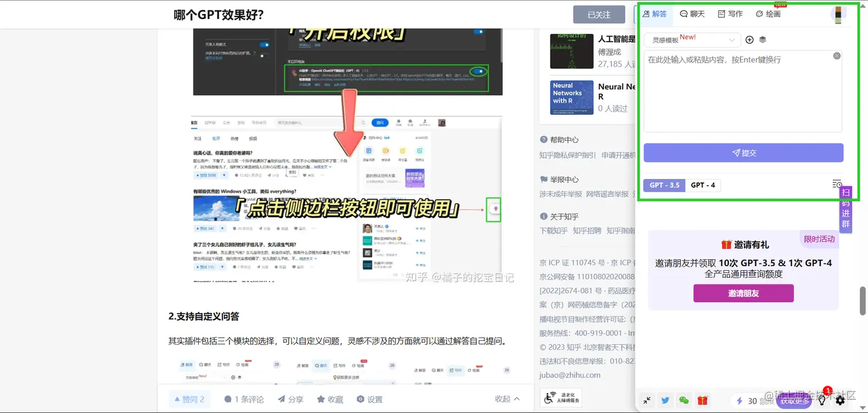868x413 pixels.
Task: Click the 举报中心 flag heading
Action: click(x=559, y=180)
